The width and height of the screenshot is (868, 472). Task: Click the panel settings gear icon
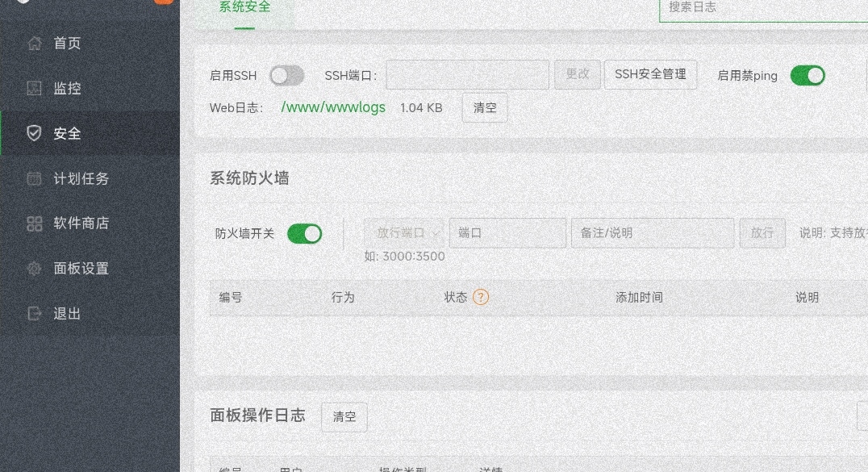click(x=34, y=269)
